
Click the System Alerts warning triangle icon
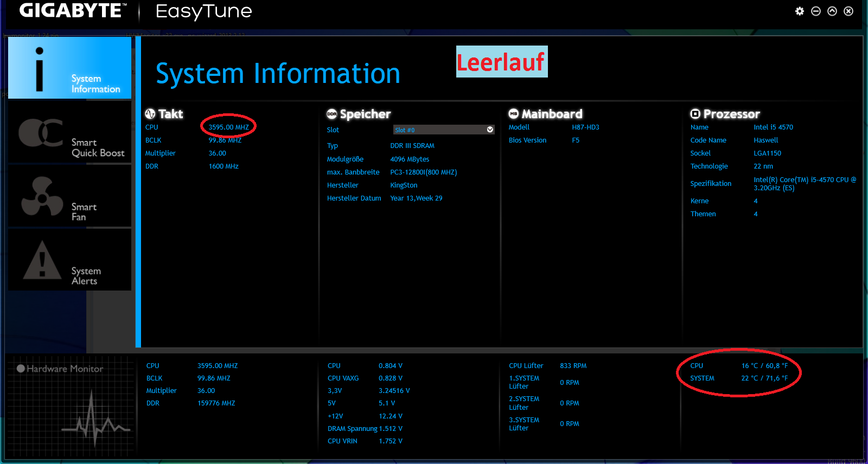42,261
